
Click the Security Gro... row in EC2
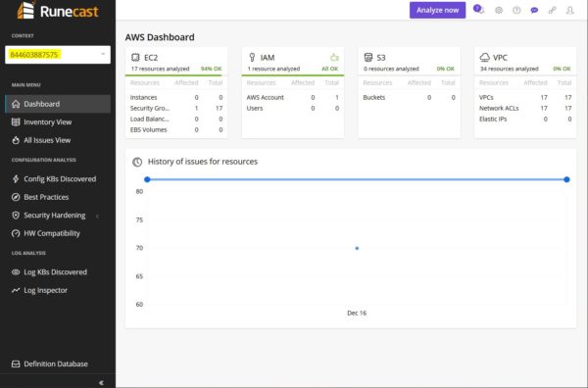tap(176, 108)
